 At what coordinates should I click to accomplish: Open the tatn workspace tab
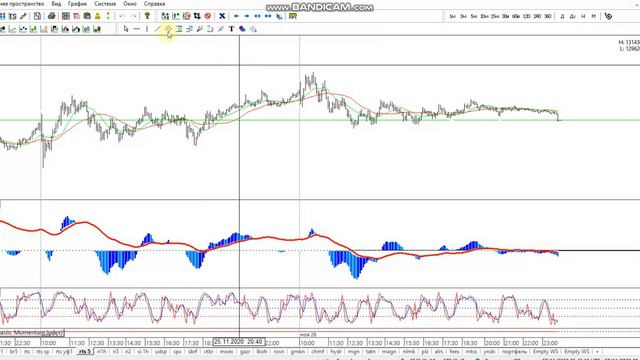pyautogui.click(x=371, y=351)
